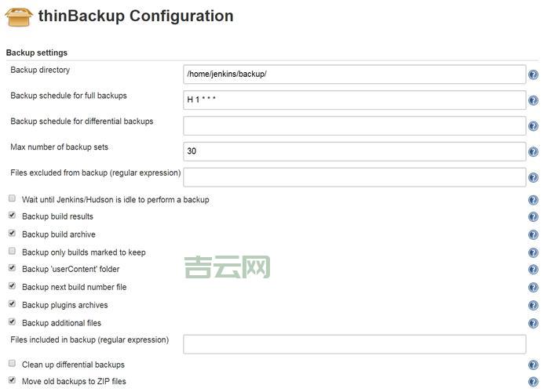Uncheck Backup additional files
The image size is (544, 392).
click(x=12, y=321)
